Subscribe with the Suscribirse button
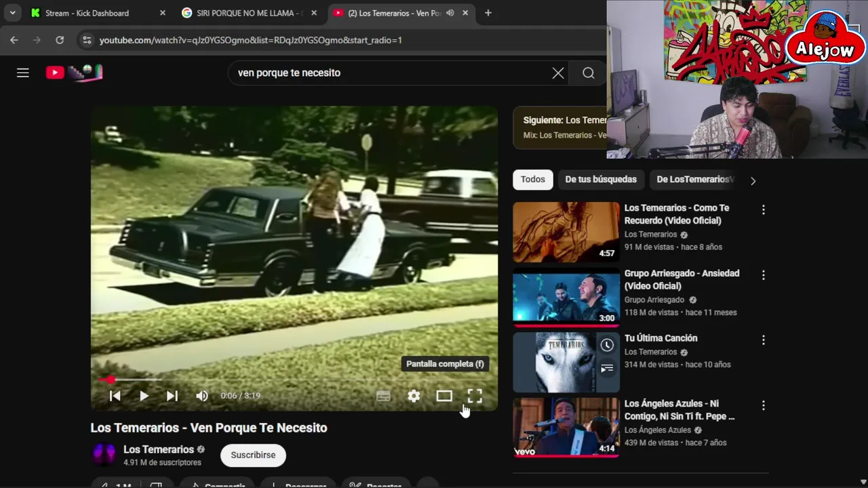The width and height of the screenshot is (868, 488). click(x=253, y=455)
